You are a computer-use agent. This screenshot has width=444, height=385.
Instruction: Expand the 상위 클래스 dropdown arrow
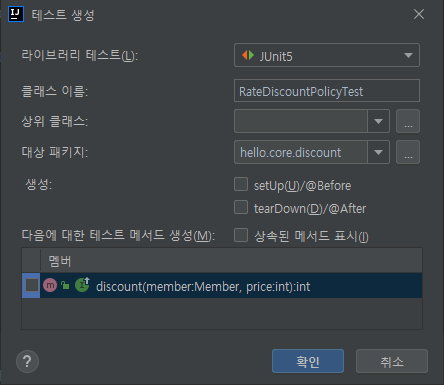point(378,121)
